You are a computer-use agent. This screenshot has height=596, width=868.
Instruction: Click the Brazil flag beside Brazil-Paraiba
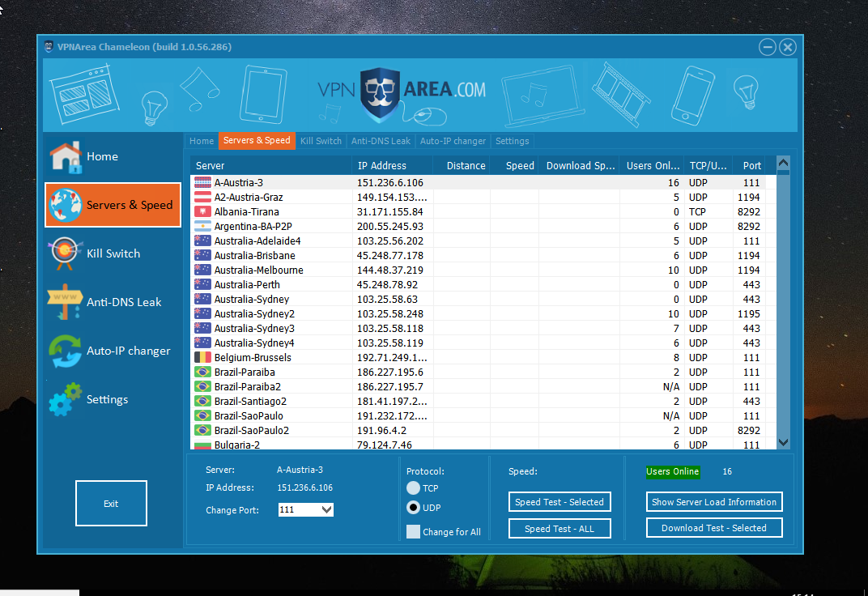click(202, 372)
